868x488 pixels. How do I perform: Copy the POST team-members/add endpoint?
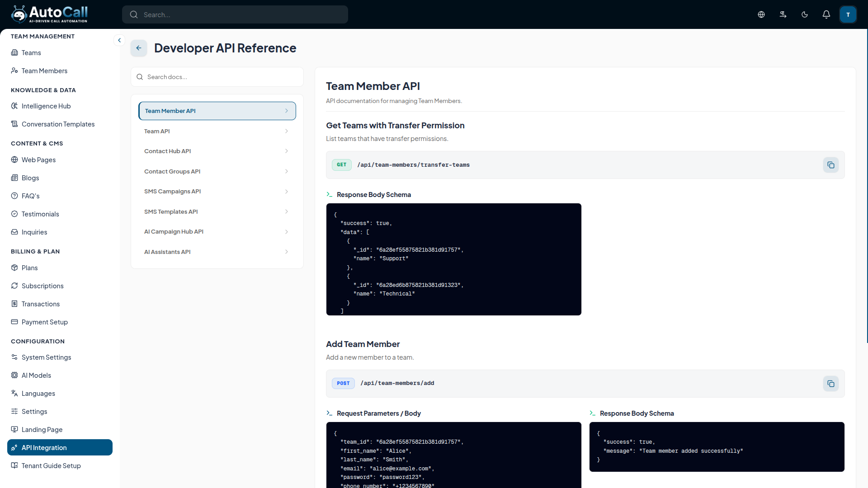point(831,384)
